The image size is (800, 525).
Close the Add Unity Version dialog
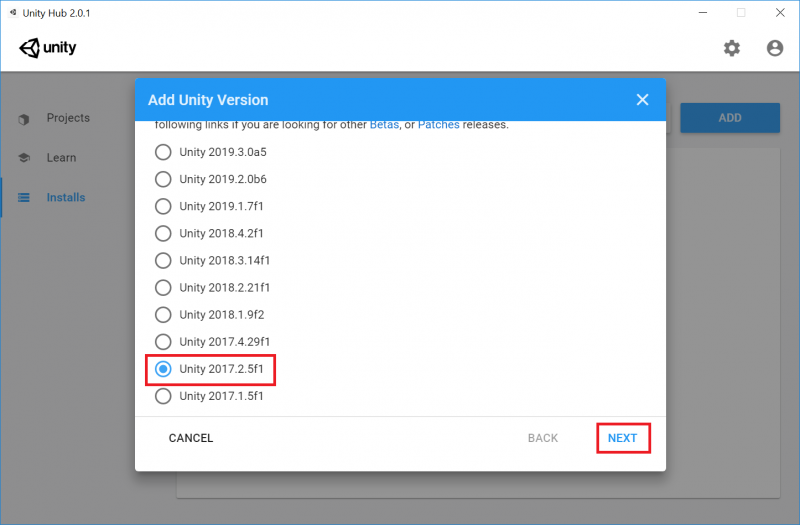click(x=642, y=100)
